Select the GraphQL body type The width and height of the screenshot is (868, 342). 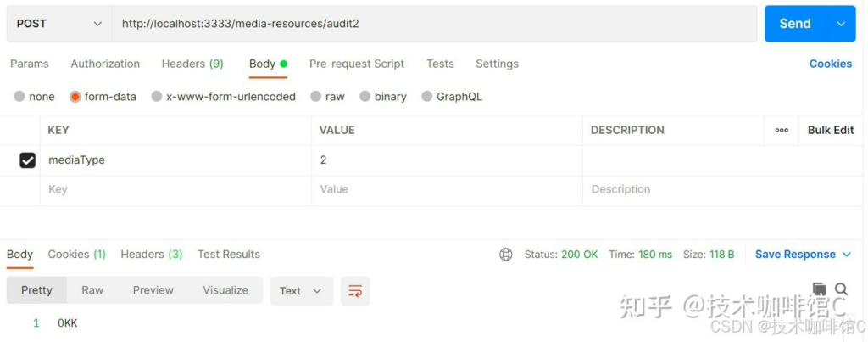[427, 97]
